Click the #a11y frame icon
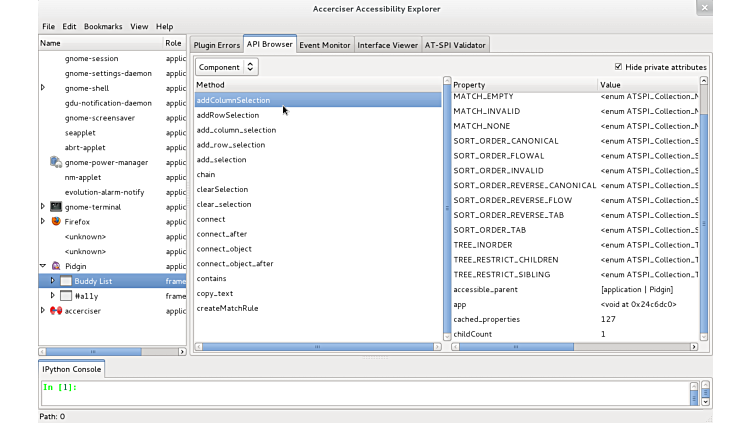This screenshot has height=423, width=752. tap(66, 296)
